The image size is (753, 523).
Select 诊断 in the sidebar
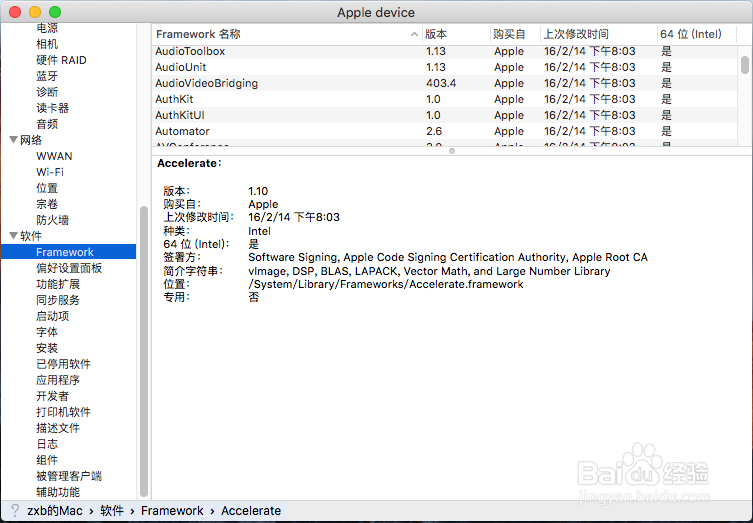[x=47, y=92]
